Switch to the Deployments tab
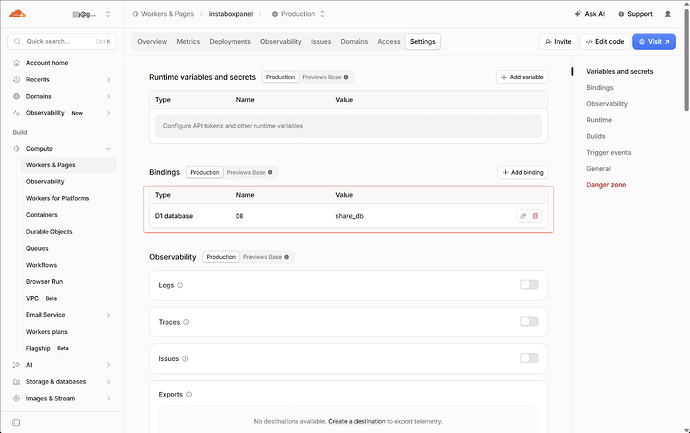The width and height of the screenshot is (690, 433). tap(230, 41)
